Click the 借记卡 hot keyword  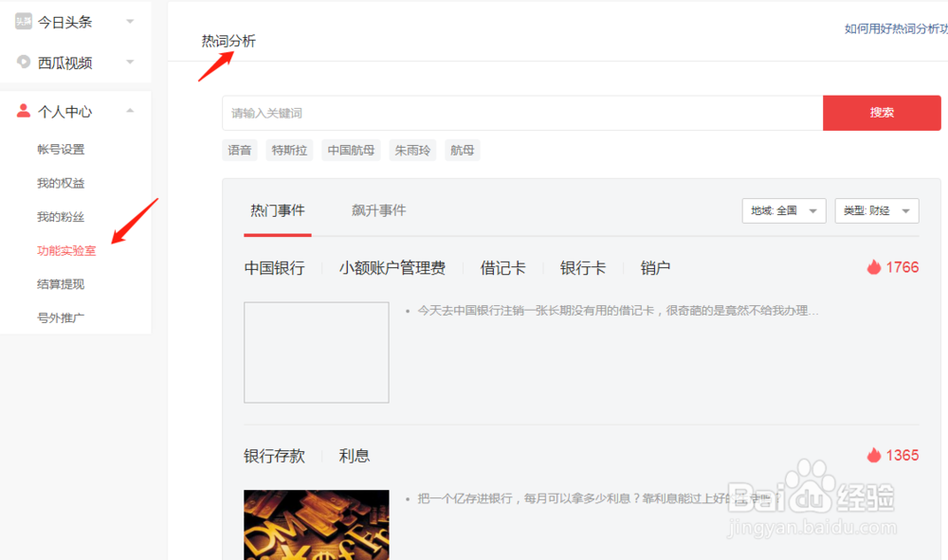point(502,268)
